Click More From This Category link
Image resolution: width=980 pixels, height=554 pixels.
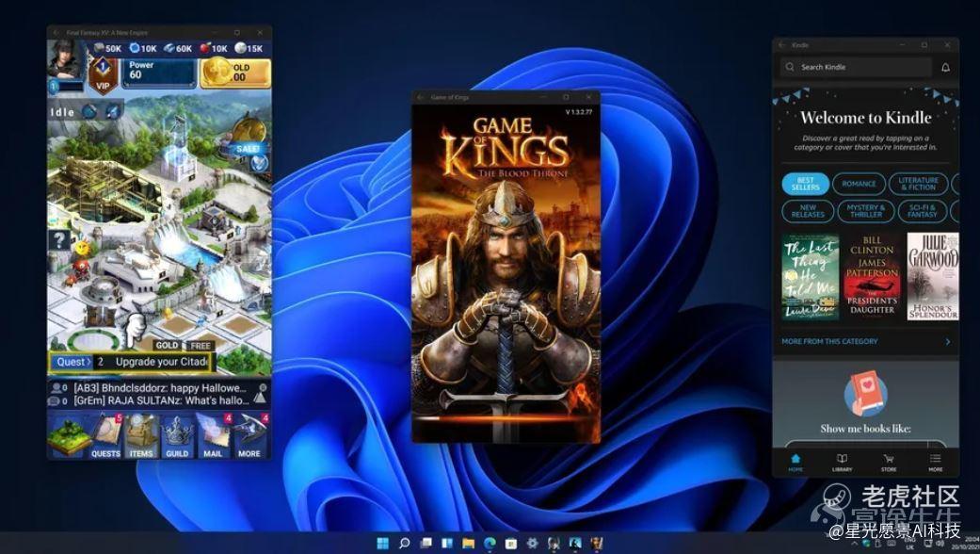829,341
